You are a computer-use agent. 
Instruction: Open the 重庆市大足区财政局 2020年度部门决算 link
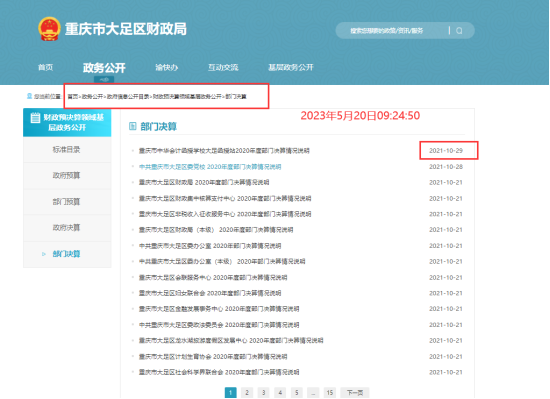pos(204,182)
